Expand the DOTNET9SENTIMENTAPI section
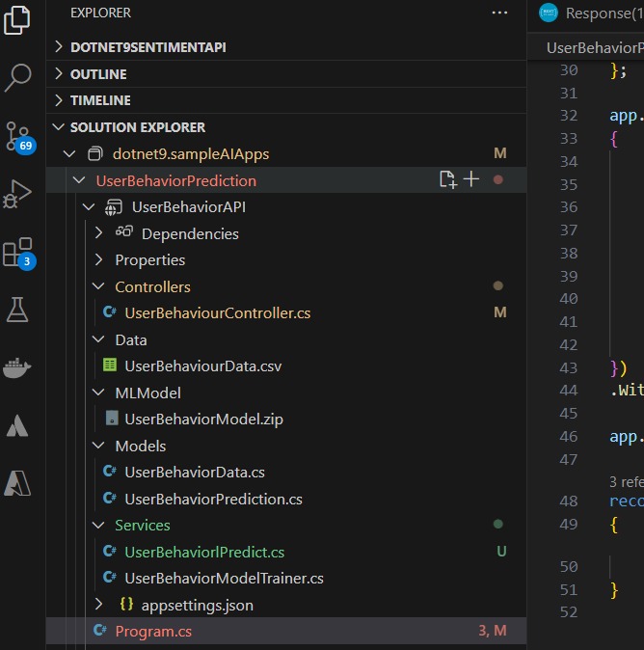Viewport: 644px width, 650px height. (x=59, y=47)
